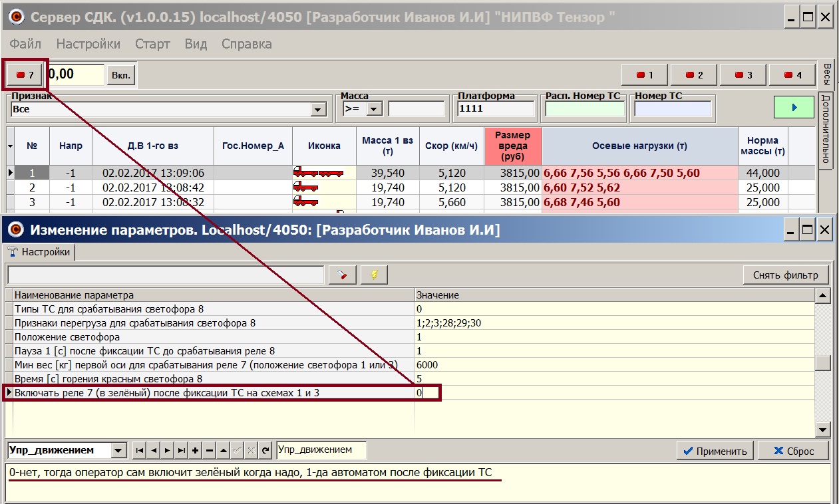Image resolution: width=839 pixels, height=504 pixels.
Task: Click the yellow lightning bolt button
Action: 374,275
